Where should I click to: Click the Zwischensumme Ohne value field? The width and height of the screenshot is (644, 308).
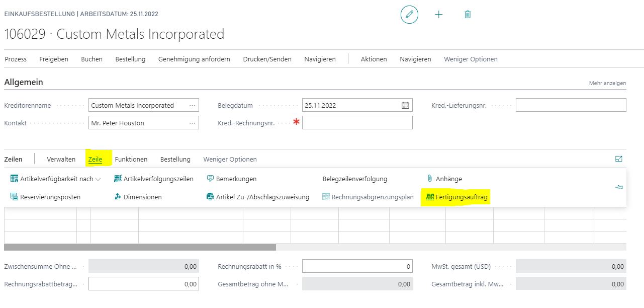[x=144, y=266]
